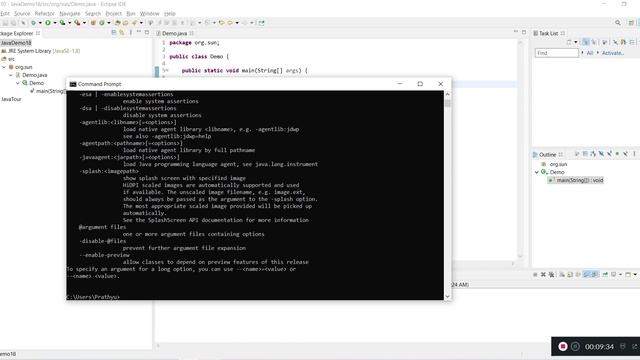Open the Window menu

pyautogui.click(x=149, y=13)
